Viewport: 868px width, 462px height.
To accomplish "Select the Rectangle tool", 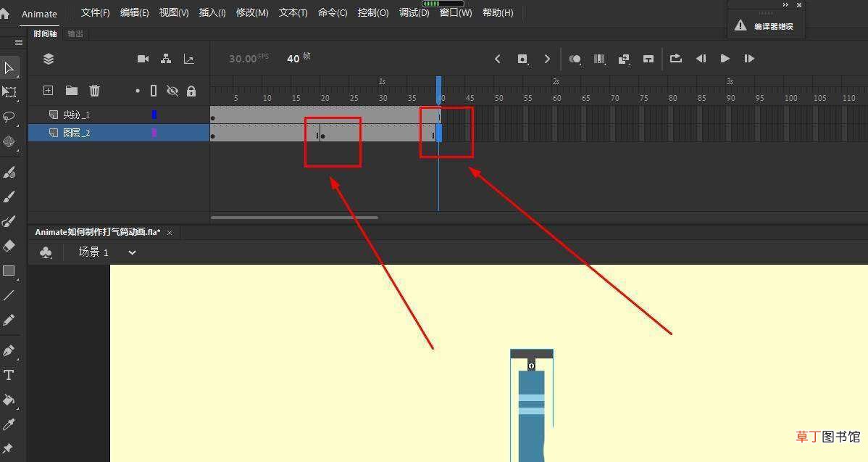I will pyautogui.click(x=9, y=271).
